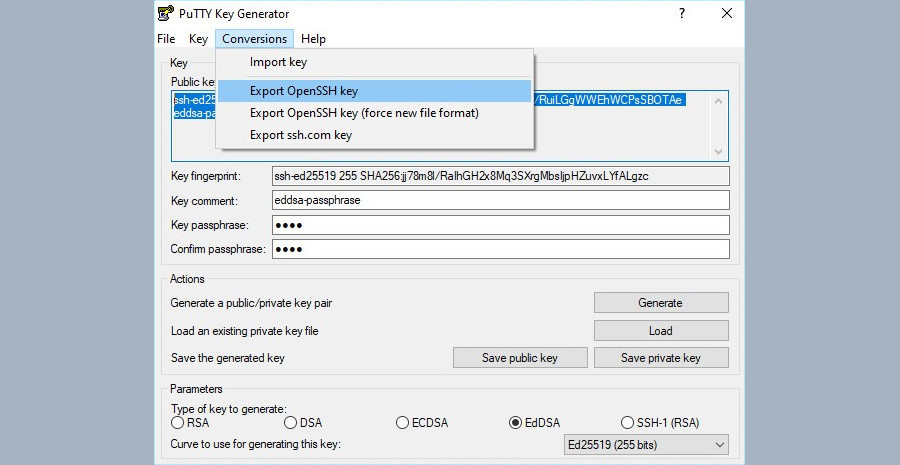Screen dimensions: 900x465
Task: Select Export OpenSSH key
Action: coord(374,91)
